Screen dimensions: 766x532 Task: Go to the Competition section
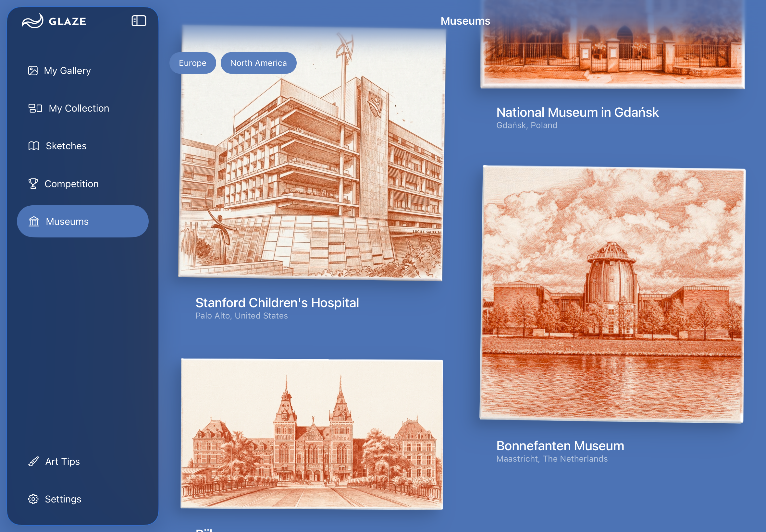71,184
